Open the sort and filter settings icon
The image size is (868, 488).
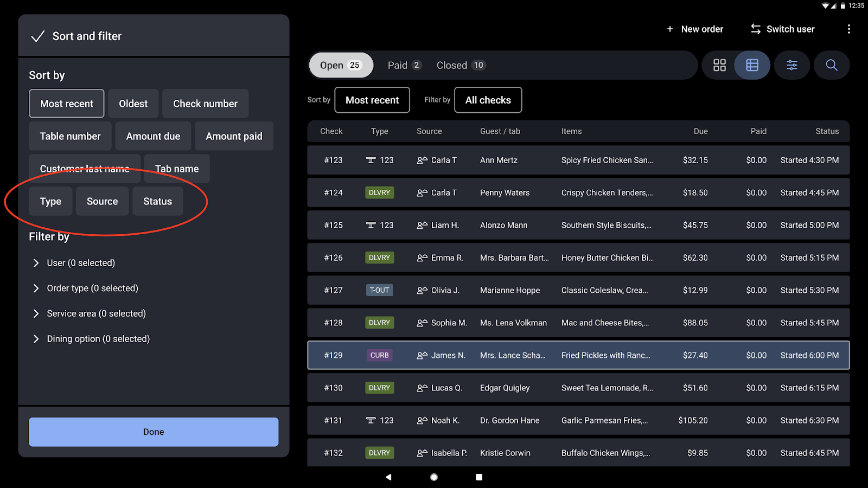[x=792, y=65]
